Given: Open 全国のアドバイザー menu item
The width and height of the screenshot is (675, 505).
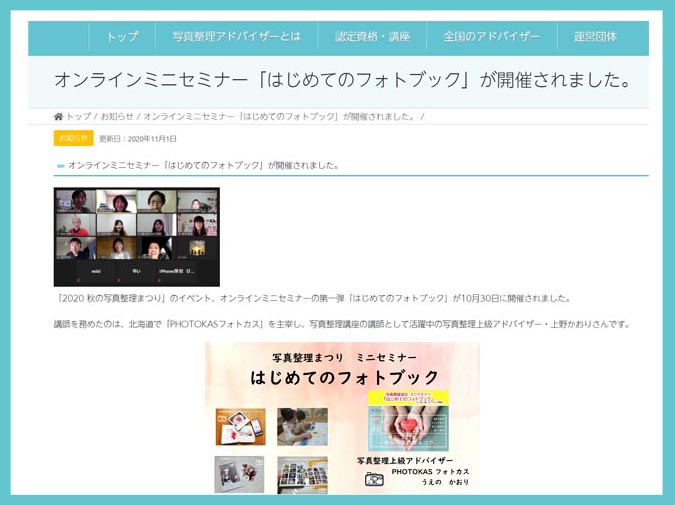Looking at the screenshot, I should pyautogui.click(x=492, y=37).
